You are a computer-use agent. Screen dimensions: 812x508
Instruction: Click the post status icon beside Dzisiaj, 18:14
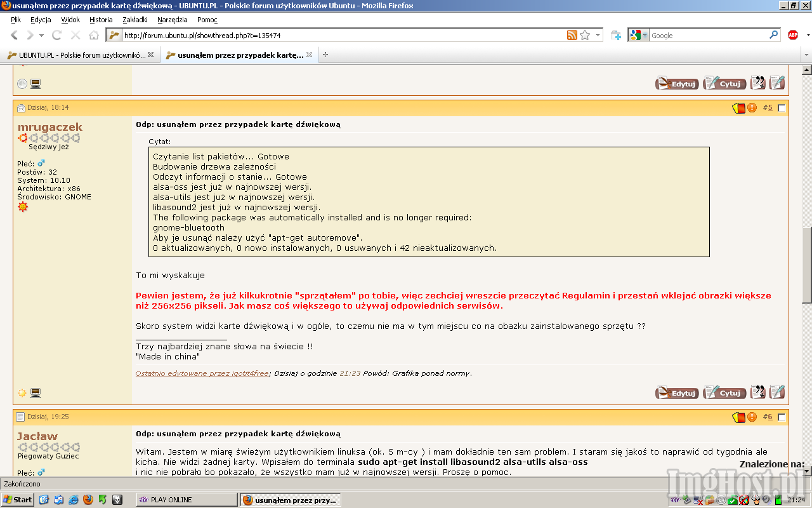[x=21, y=108]
